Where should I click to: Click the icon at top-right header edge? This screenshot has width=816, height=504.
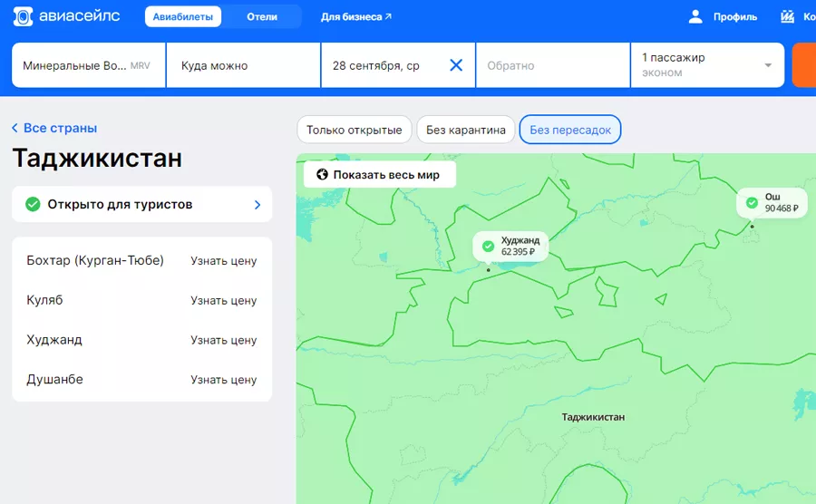tap(787, 16)
